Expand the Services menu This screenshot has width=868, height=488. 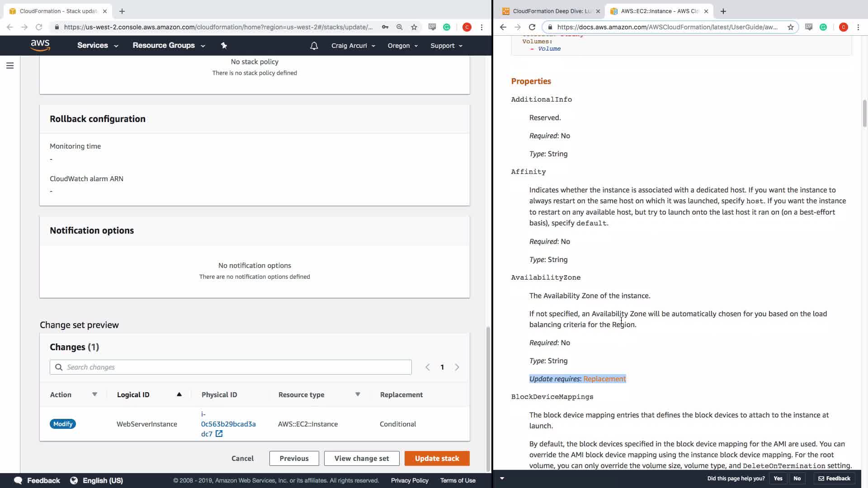click(x=97, y=46)
